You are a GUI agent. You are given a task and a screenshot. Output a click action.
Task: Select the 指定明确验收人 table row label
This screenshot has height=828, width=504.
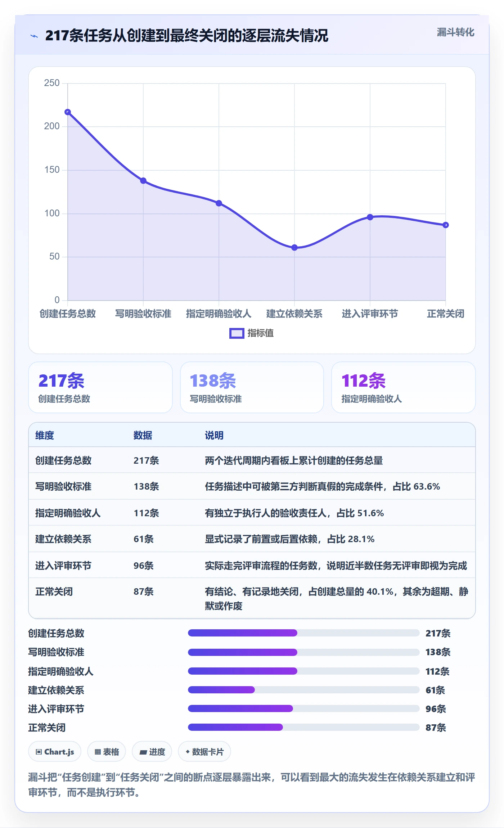click(x=68, y=513)
